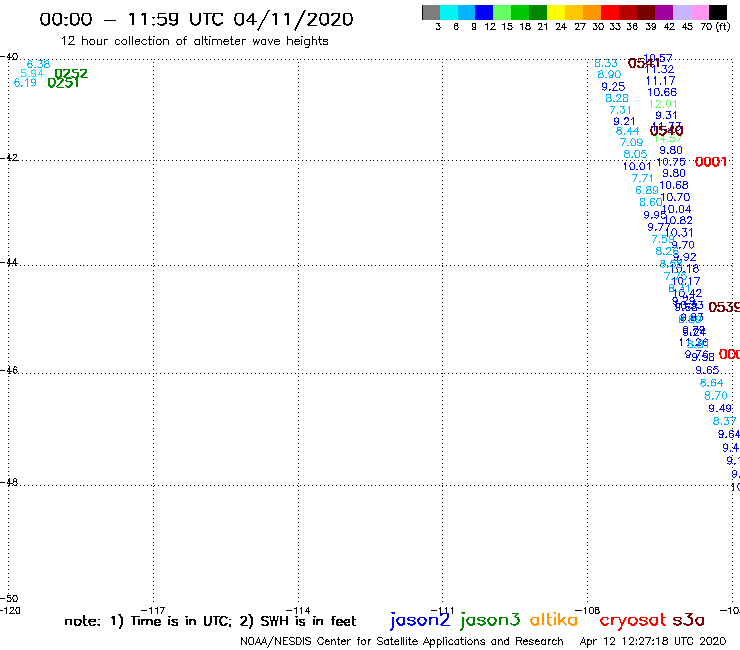
Task: Click the green wave height value 12.01
Action: pos(663,104)
